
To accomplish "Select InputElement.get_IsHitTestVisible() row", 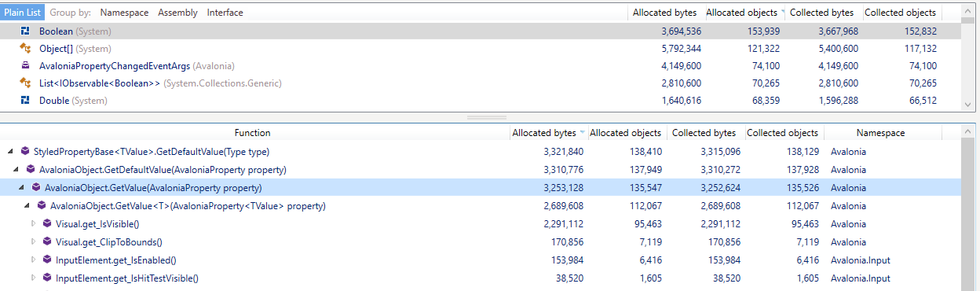I will tap(481, 278).
